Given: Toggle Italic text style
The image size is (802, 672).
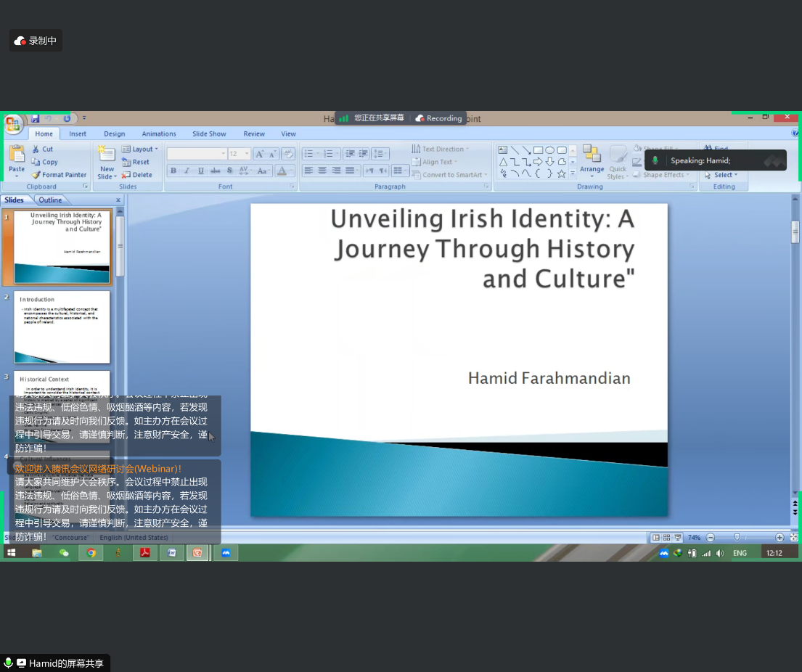Looking at the screenshot, I should coord(187,171).
